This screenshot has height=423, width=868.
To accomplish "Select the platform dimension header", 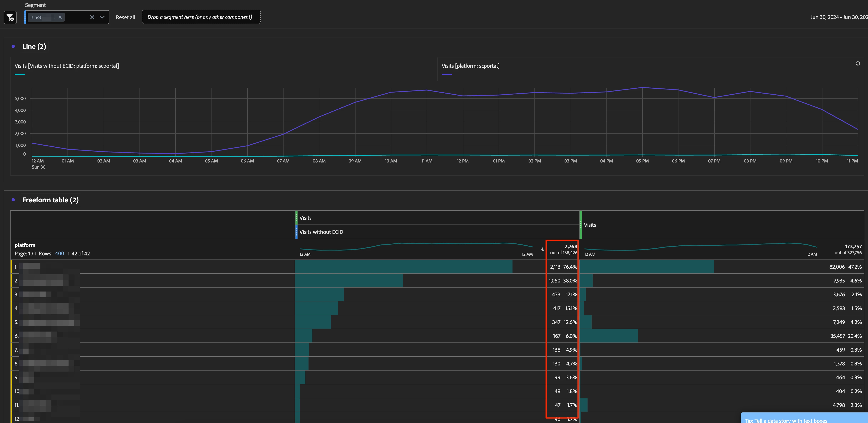I will pos(25,245).
